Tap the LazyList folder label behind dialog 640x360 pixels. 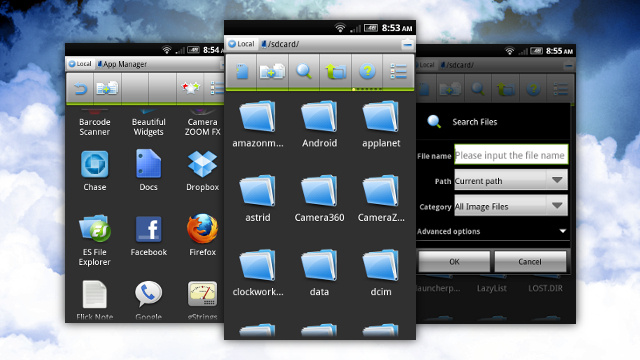coord(491,288)
